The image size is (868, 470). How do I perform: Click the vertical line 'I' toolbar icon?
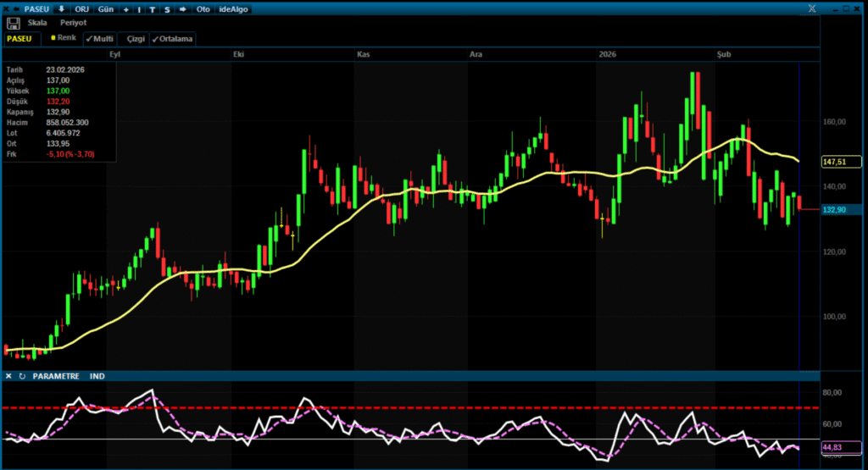click(x=140, y=8)
